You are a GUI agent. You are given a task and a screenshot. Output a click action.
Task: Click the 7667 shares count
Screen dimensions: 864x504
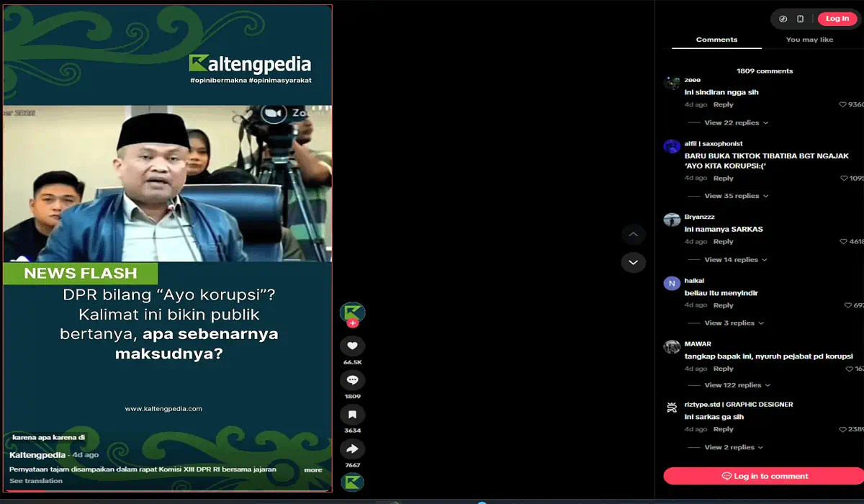point(353,465)
